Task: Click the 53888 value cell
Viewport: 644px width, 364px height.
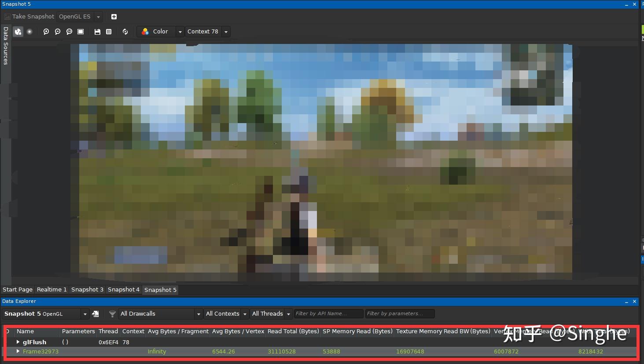Action: pos(331,352)
